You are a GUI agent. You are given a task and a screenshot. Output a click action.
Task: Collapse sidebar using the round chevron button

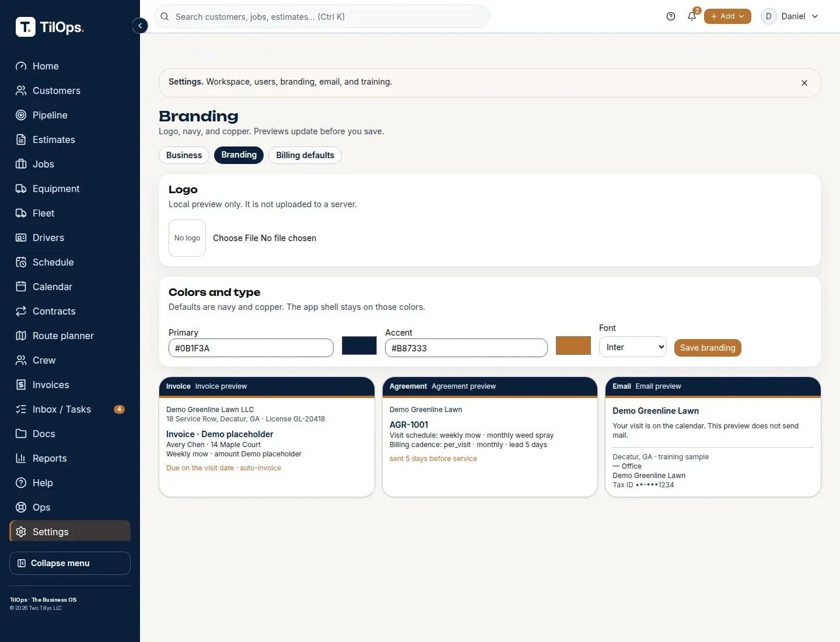tap(140, 26)
